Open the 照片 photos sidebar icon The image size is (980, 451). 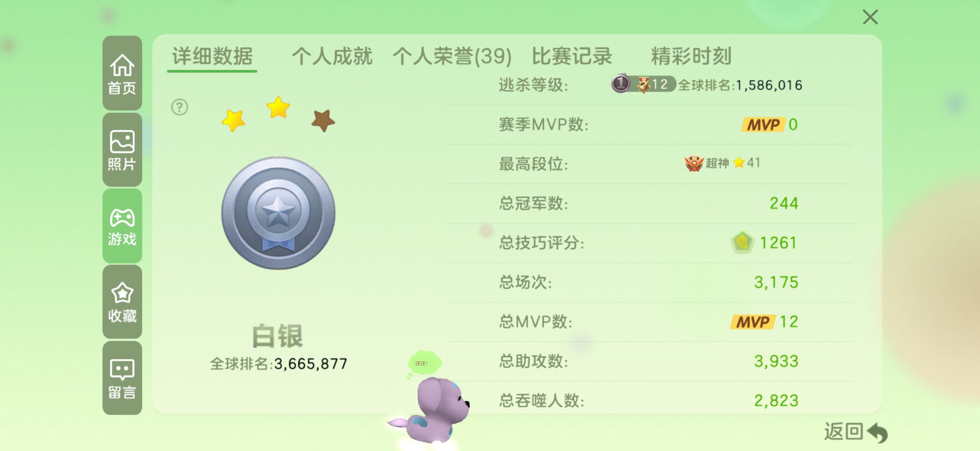tap(122, 150)
